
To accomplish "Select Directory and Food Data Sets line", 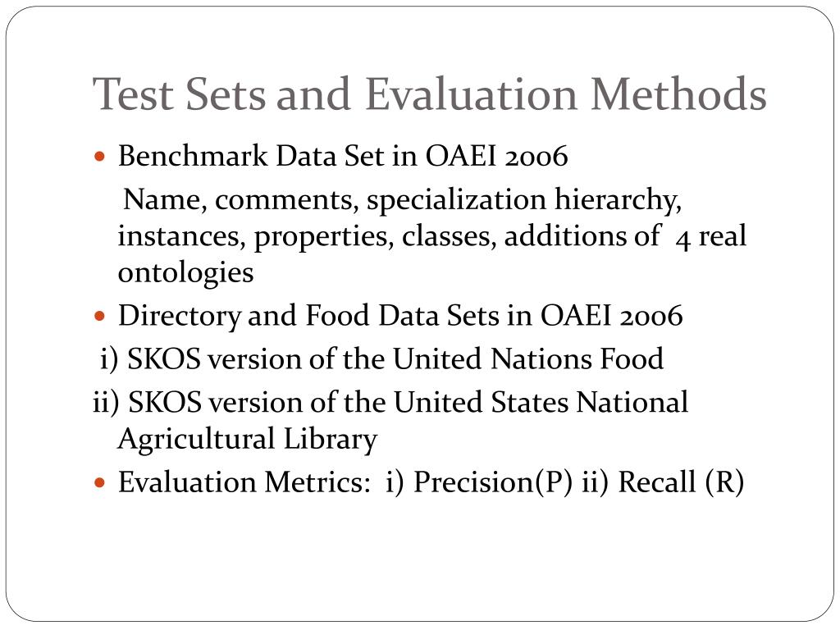I will coord(400,315).
